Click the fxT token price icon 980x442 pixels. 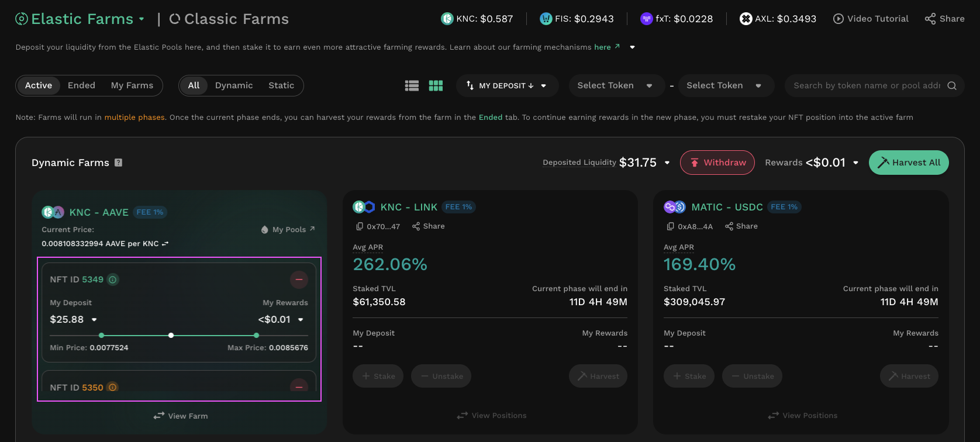(x=646, y=19)
